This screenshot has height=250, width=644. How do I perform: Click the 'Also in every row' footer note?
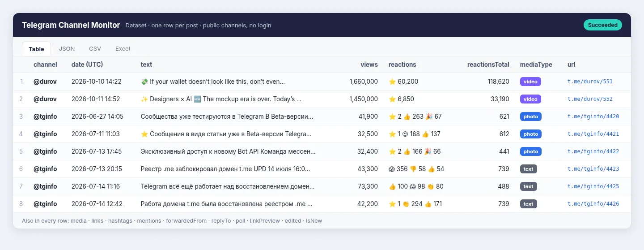pyautogui.click(x=172, y=220)
